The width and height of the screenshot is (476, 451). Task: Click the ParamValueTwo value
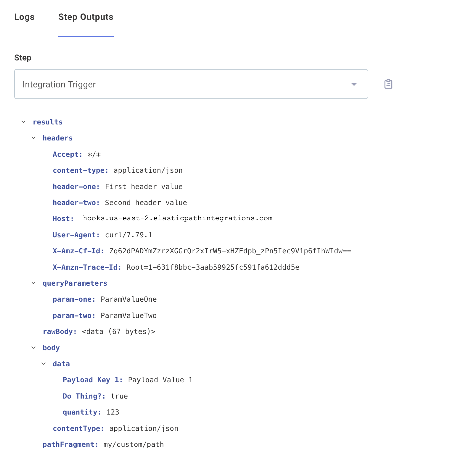[x=129, y=316]
